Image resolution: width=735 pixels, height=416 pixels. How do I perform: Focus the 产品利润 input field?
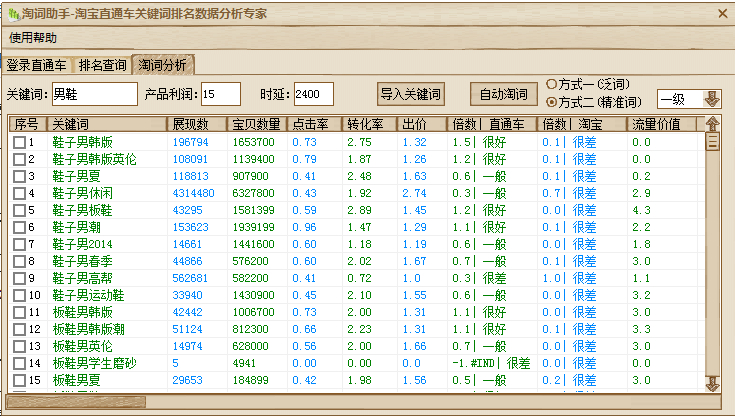[x=221, y=94]
